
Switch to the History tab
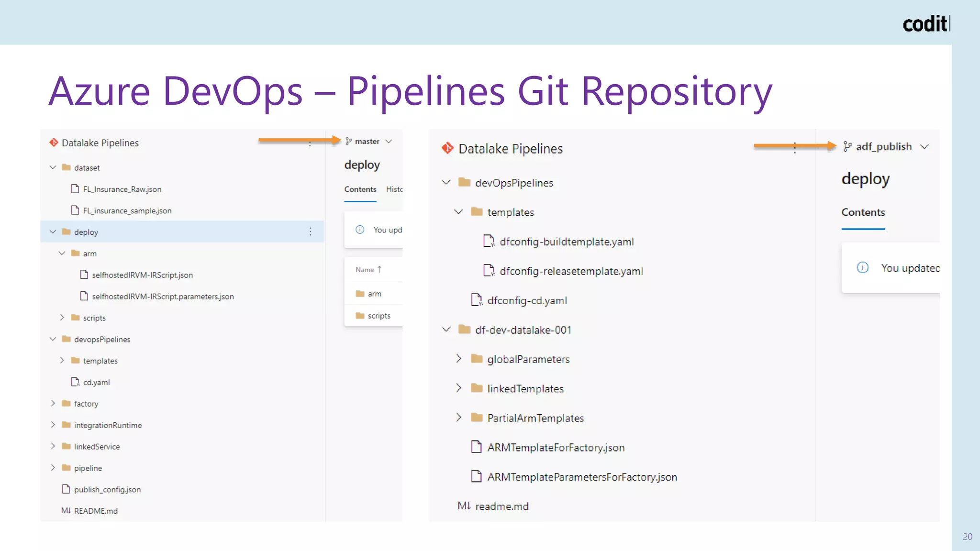[x=394, y=189]
